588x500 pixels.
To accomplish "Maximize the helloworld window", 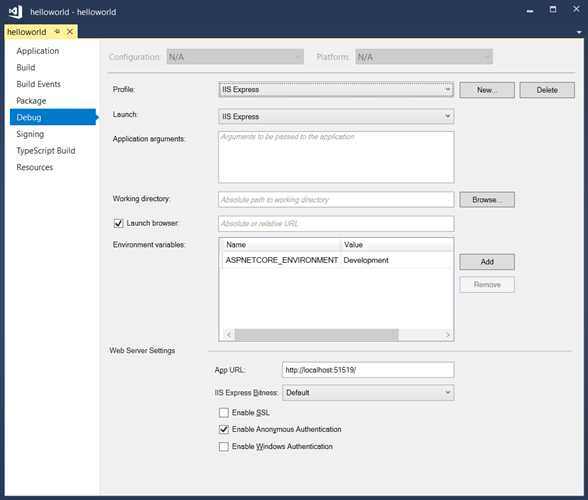I will tap(553, 9).
